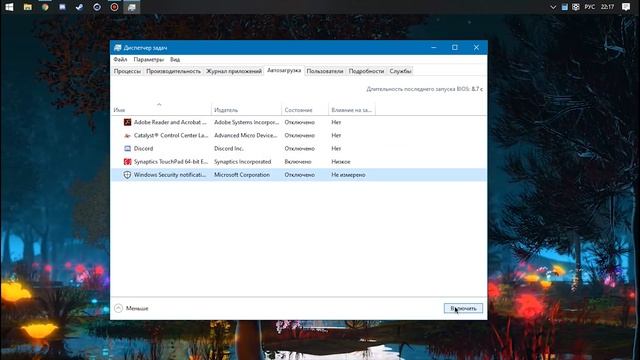Click the Synaptics Incorporated publisher cell
This screenshot has width=640, height=360.
click(x=242, y=162)
